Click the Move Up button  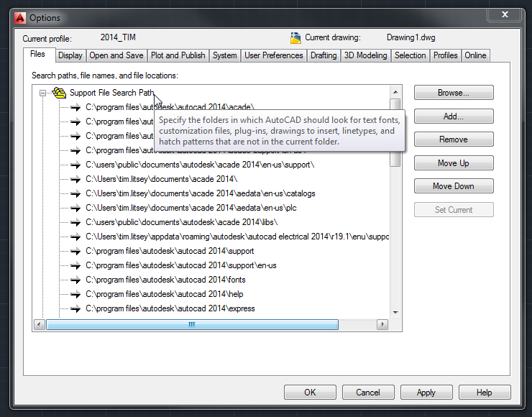coord(454,163)
